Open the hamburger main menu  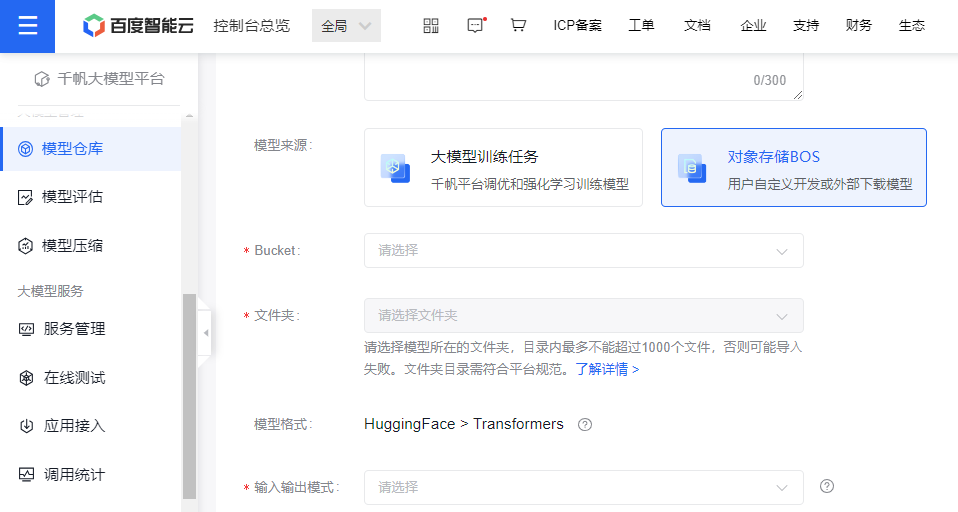(27, 26)
